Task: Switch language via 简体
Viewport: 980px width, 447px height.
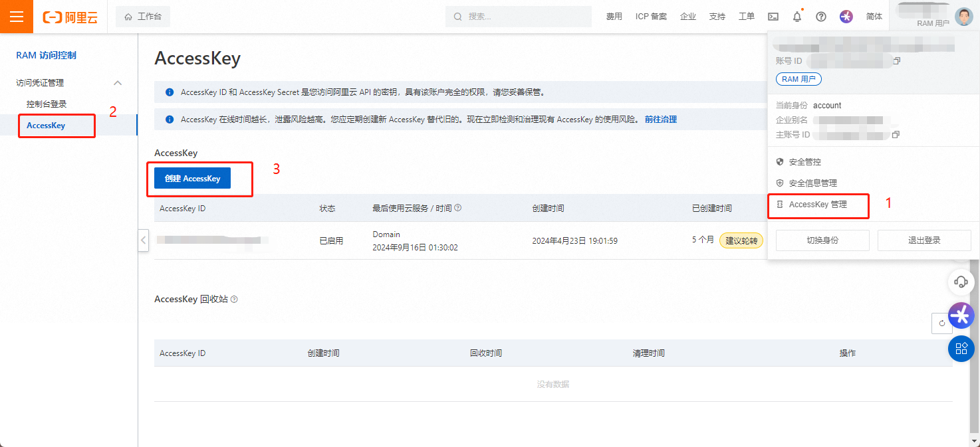Action: [874, 17]
